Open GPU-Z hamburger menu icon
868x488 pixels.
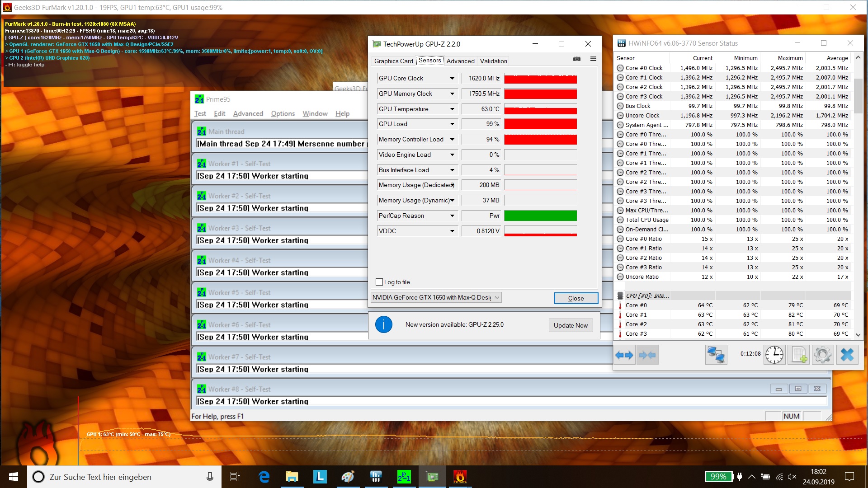click(593, 59)
